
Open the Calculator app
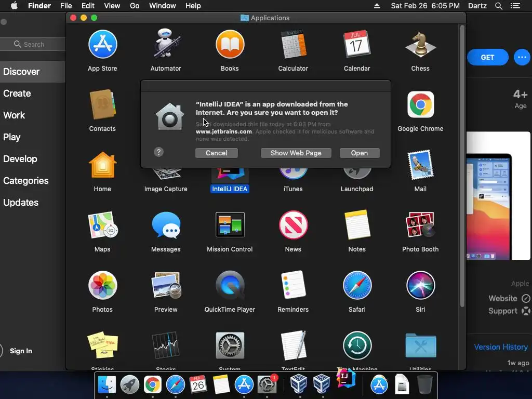[x=293, y=45]
